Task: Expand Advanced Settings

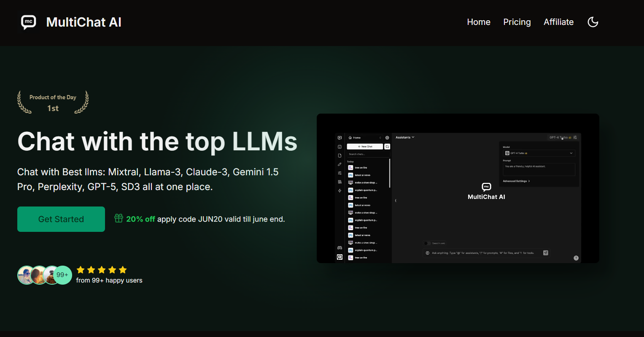Action: tap(516, 181)
